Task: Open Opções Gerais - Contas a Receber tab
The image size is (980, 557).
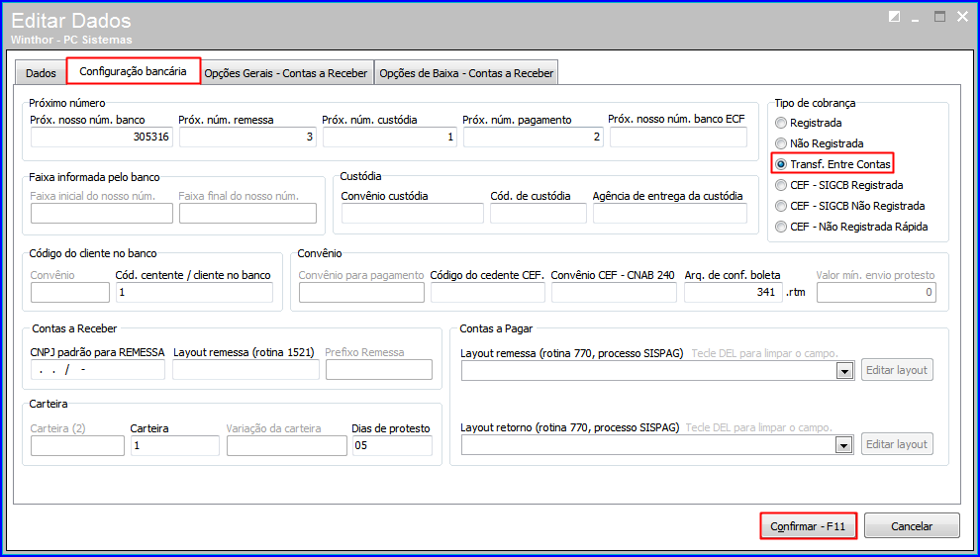Action: tap(286, 73)
